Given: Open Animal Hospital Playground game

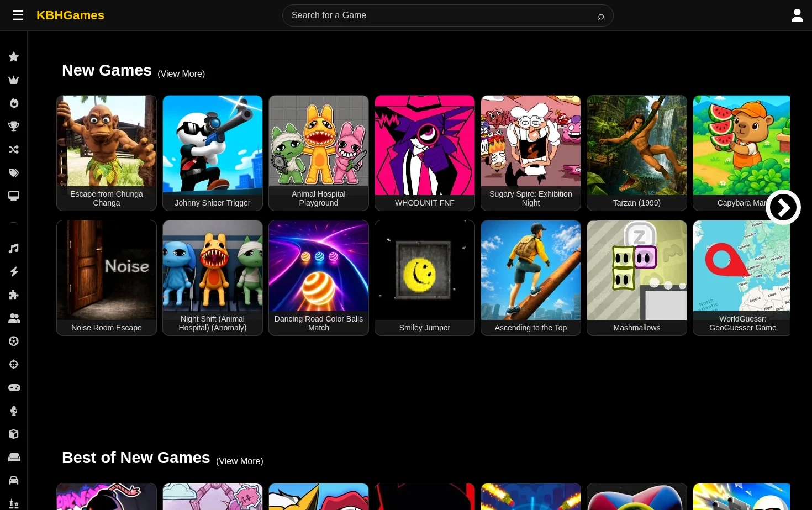Looking at the screenshot, I should pyautogui.click(x=319, y=153).
